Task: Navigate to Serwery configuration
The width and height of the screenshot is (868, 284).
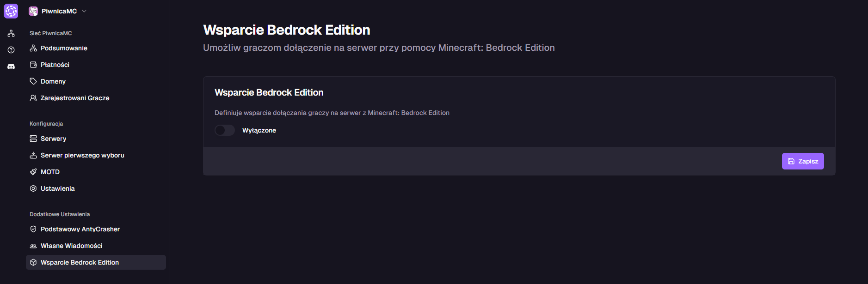Action: 96,139
